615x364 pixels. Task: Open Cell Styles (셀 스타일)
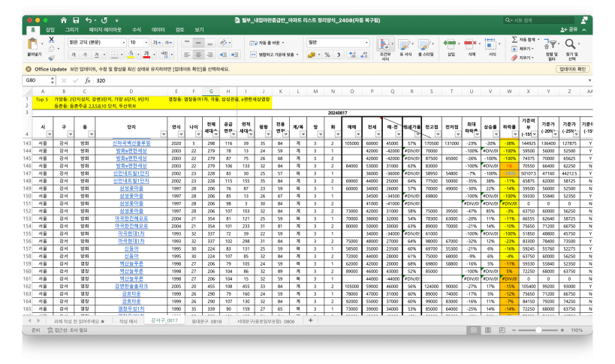coord(425,48)
